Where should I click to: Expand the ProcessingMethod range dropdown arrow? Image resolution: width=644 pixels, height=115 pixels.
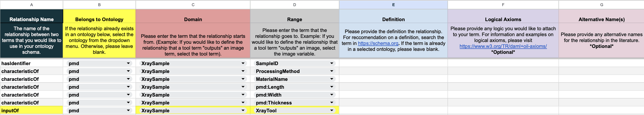(x=332, y=71)
